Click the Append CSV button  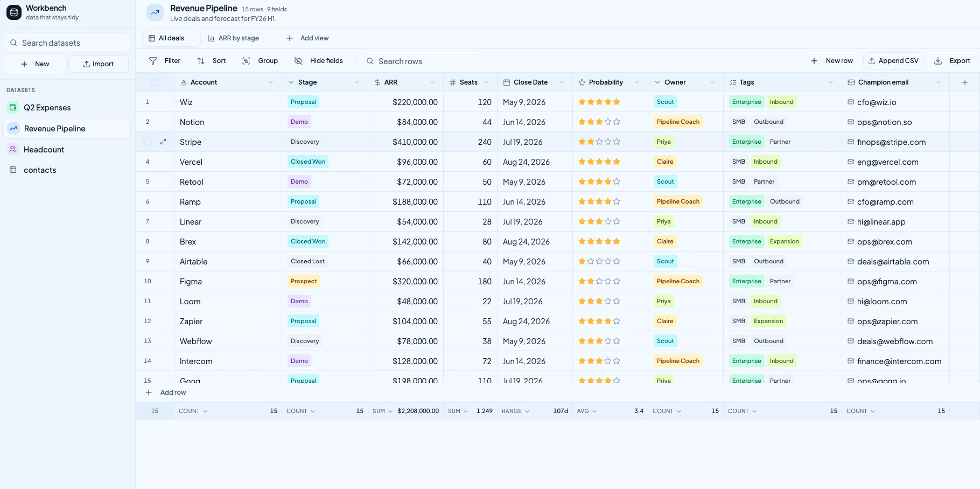point(893,61)
